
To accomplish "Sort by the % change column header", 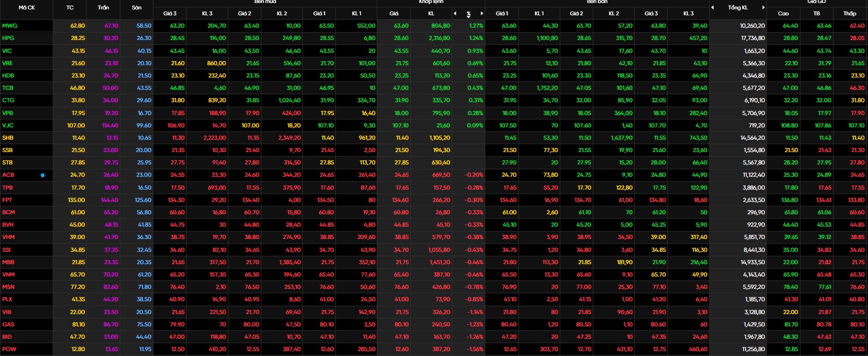I will click(469, 13).
